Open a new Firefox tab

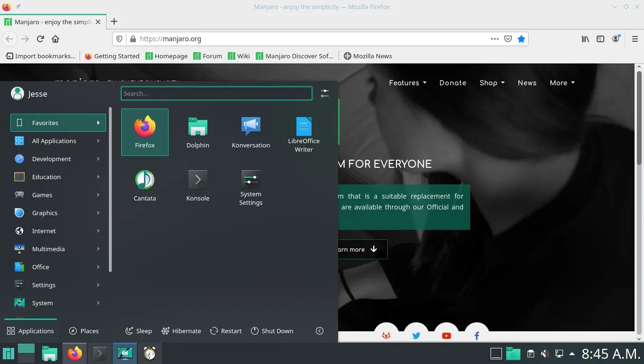[114, 21]
